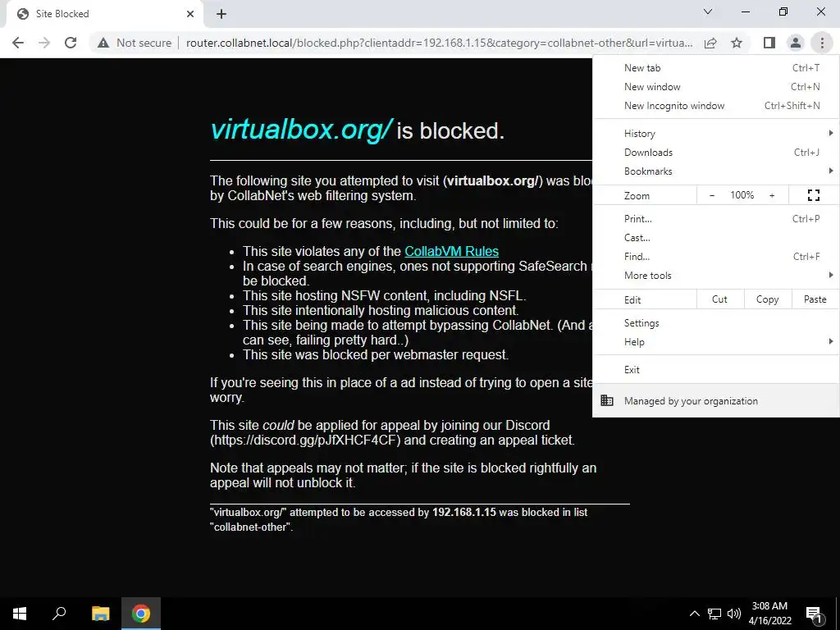Open network status tray icon
This screenshot has width=840, height=630.
click(714, 614)
